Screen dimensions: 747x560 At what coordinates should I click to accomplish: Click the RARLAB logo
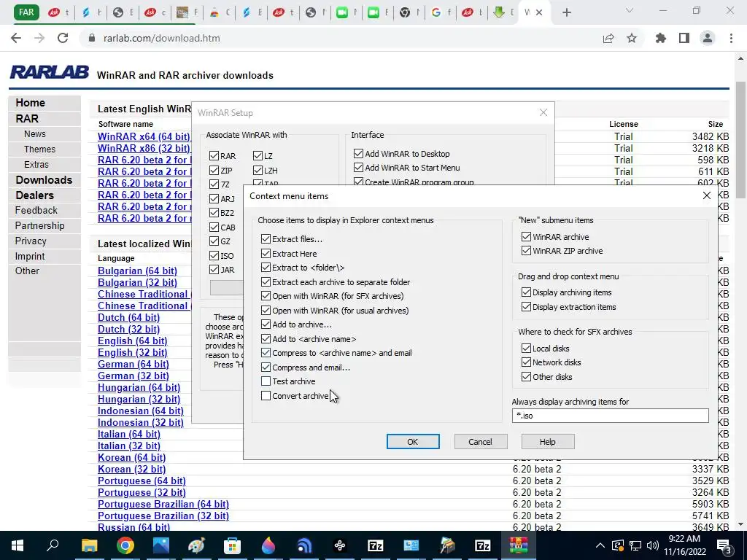click(50, 72)
